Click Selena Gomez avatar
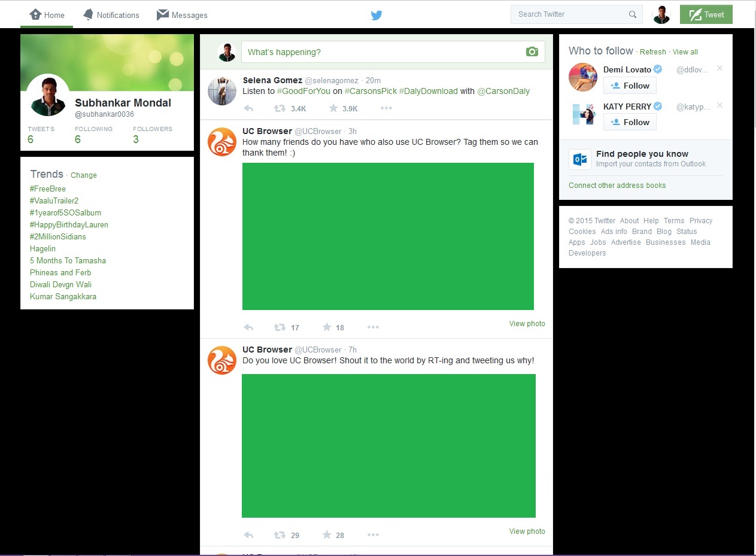Viewport: 756px width, 556px height. click(222, 91)
